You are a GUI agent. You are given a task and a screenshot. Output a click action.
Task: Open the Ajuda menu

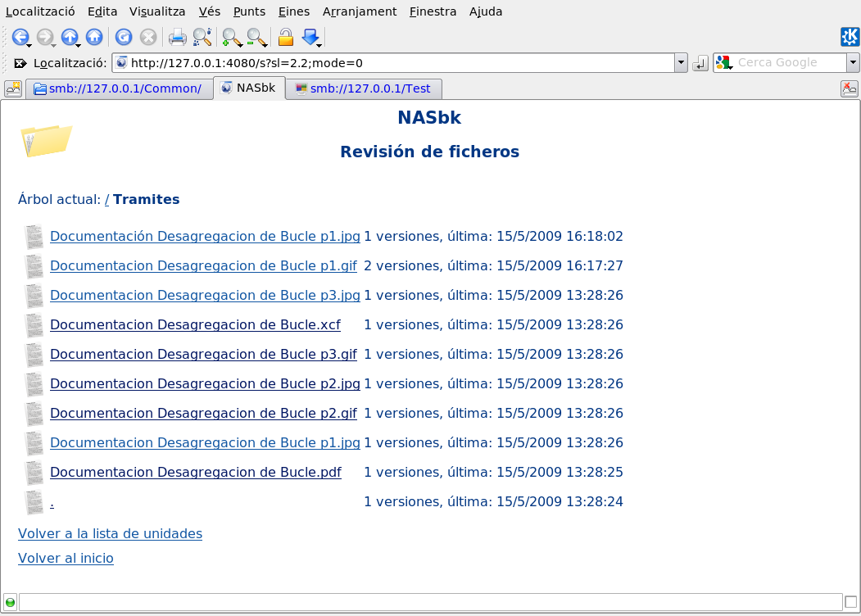pyautogui.click(x=486, y=11)
